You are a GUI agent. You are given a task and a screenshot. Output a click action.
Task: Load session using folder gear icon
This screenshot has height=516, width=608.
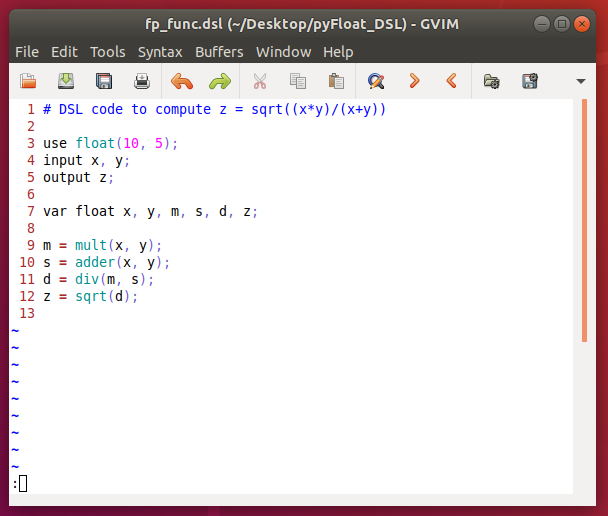coord(492,81)
